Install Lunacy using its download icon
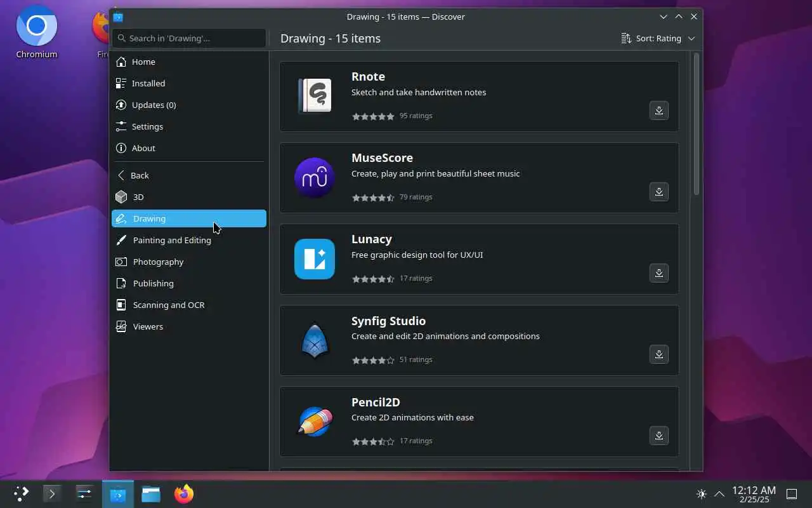Image resolution: width=812 pixels, height=508 pixels. coord(658,273)
